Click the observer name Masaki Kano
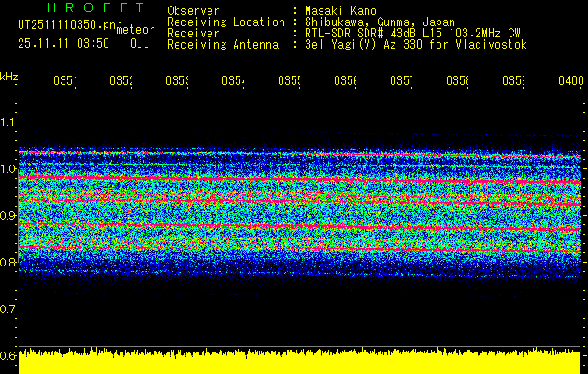The height and width of the screenshot is (374, 588). 341,11
